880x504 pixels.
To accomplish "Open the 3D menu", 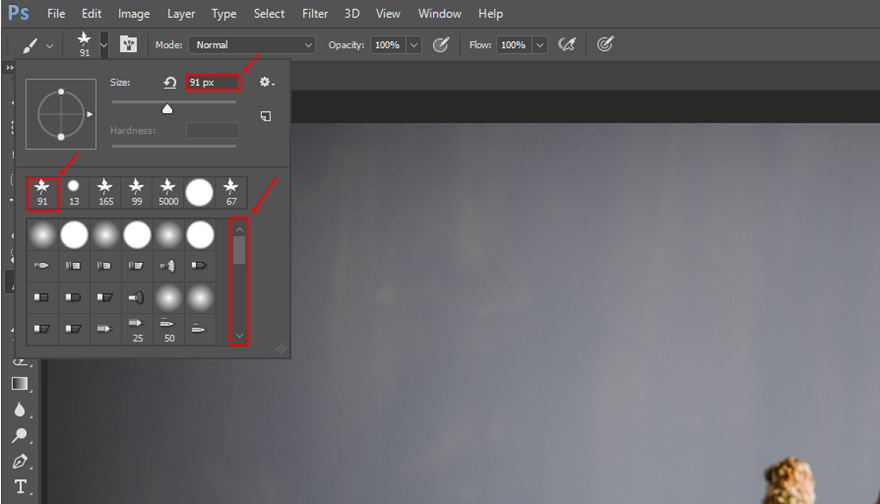I will point(352,13).
